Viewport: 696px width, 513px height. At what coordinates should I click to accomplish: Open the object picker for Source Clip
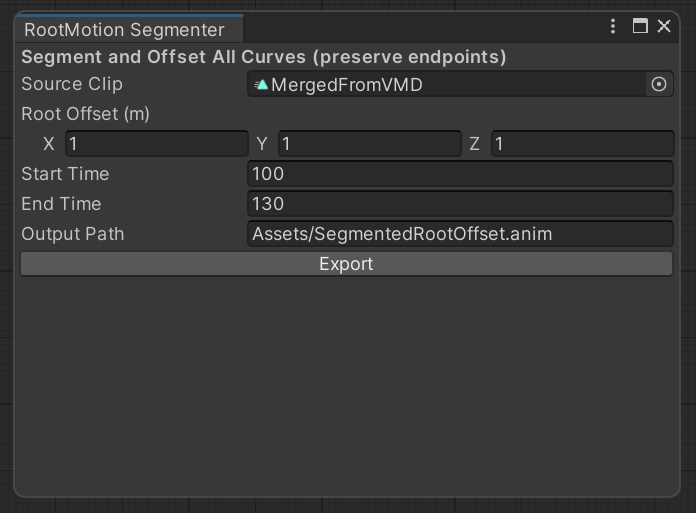pos(658,85)
